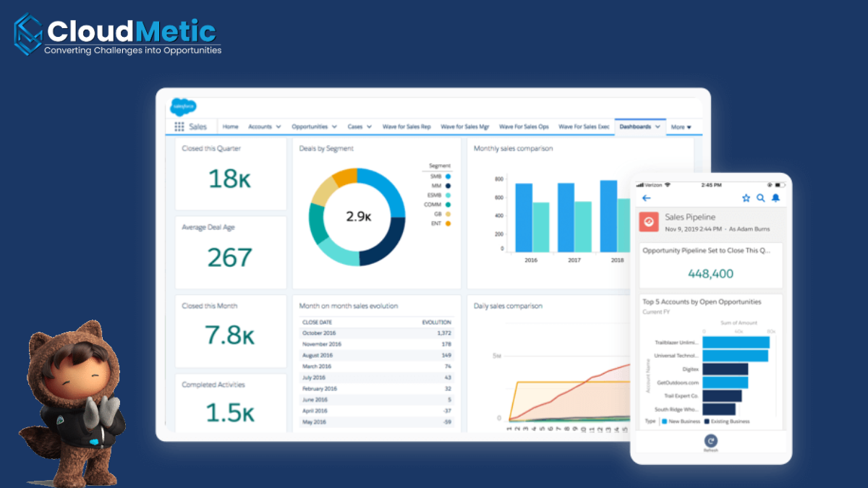Select the November 2016 table row
The width and height of the screenshot is (868, 488).
(x=377, y=344)
